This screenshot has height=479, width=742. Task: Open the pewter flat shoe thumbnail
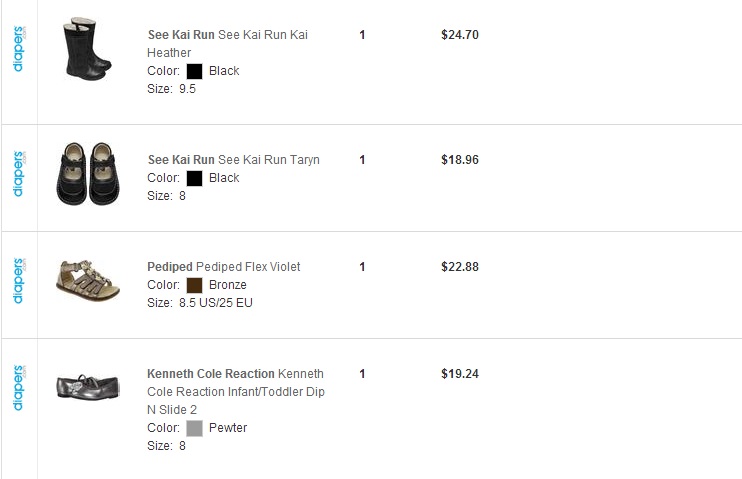tap(88, 387)
